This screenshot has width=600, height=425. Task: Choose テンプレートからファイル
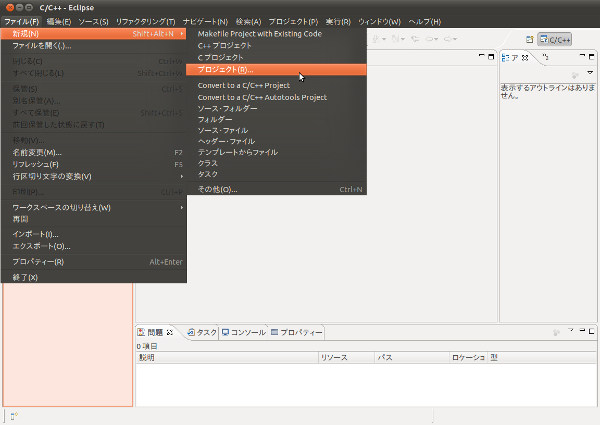pos(276,152)
